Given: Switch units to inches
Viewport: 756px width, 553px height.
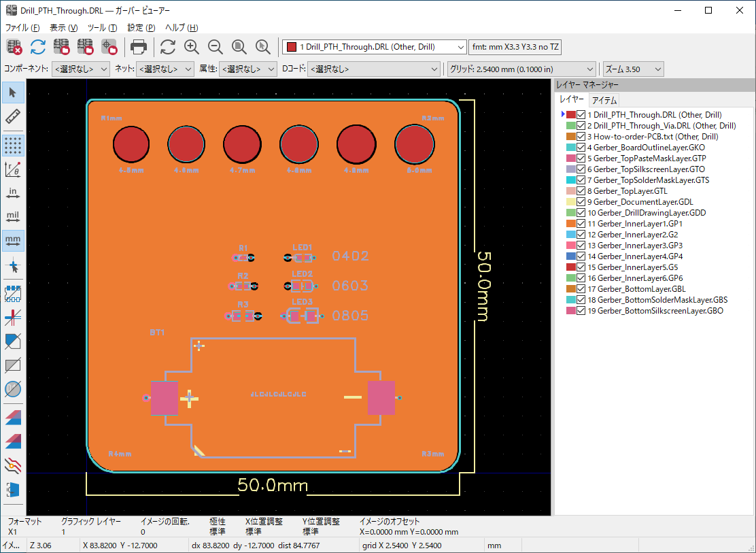Looking at the screenshot, I should (13, 193).
